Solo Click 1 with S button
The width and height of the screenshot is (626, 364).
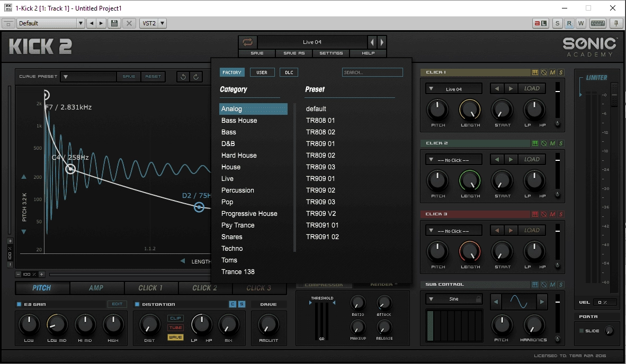[x=561, y=72]
